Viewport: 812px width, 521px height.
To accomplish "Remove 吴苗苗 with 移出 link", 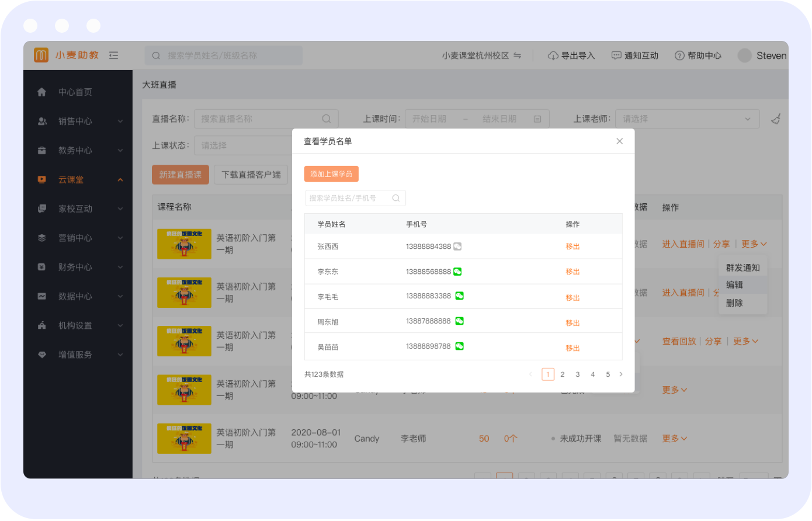I will (572, 348).
